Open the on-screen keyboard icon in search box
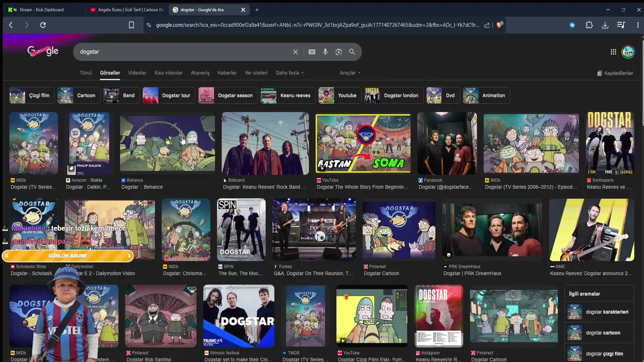644x362 pixels. pyautogui.click(x=312, y=52)
